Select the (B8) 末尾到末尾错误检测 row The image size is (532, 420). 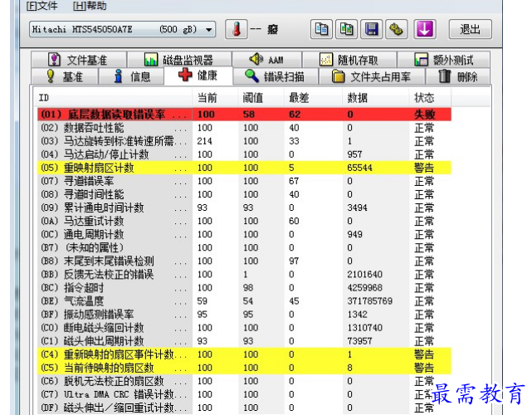244,261
